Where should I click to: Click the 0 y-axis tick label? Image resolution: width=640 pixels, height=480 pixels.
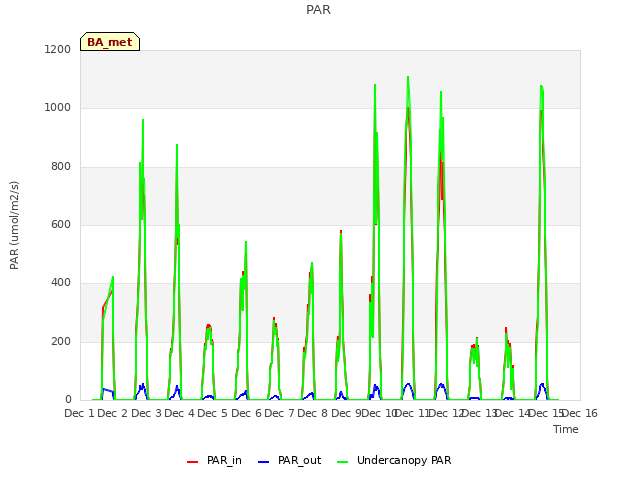68,400
